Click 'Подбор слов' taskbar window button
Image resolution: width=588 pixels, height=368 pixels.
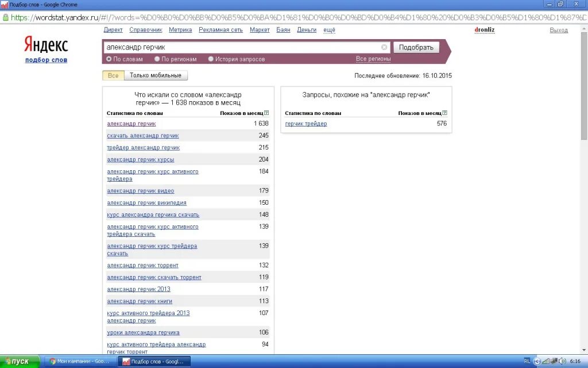coord(154,361)
